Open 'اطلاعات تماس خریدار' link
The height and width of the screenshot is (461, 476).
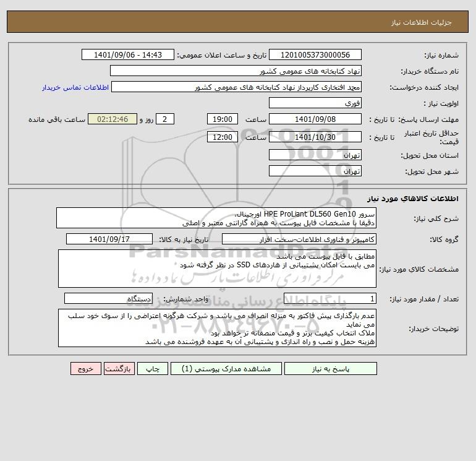75,87
